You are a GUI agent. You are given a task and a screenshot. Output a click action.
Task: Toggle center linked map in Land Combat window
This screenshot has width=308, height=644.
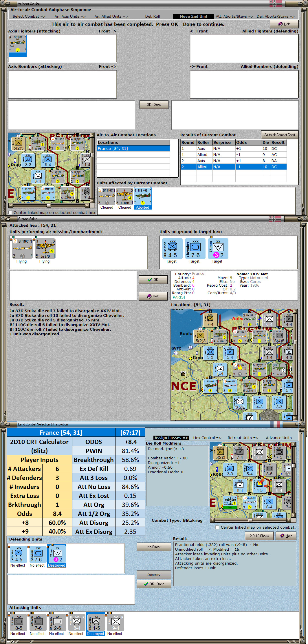tap(217, 527)
